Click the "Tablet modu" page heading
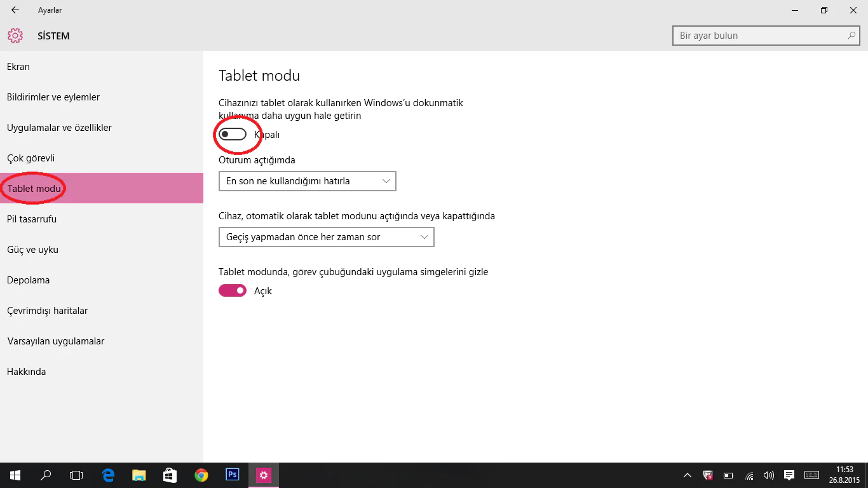 (259, 76)
